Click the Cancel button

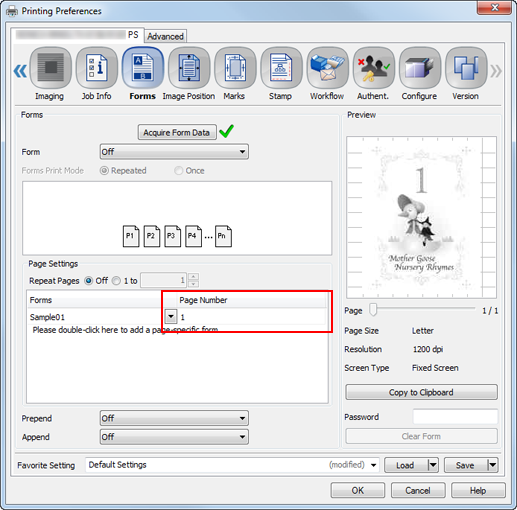pos(418,490)
